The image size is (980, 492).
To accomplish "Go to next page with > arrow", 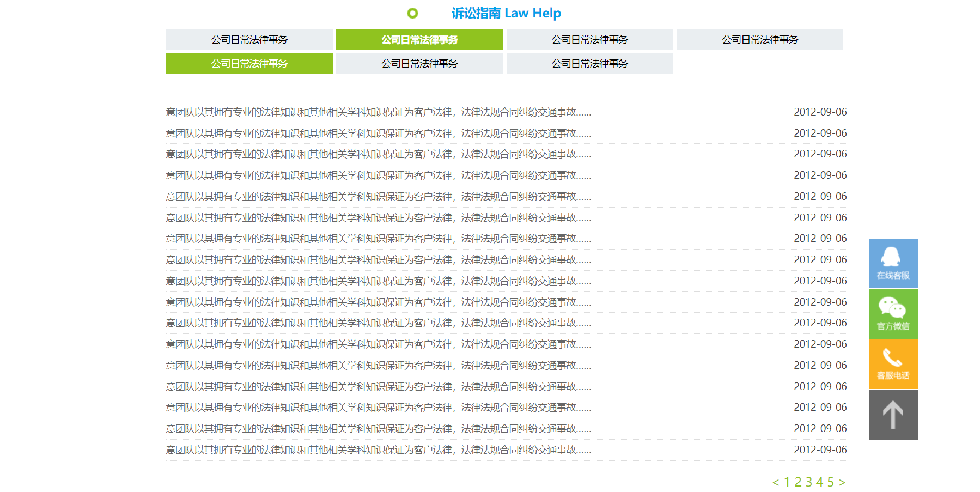I will [842, 482].
